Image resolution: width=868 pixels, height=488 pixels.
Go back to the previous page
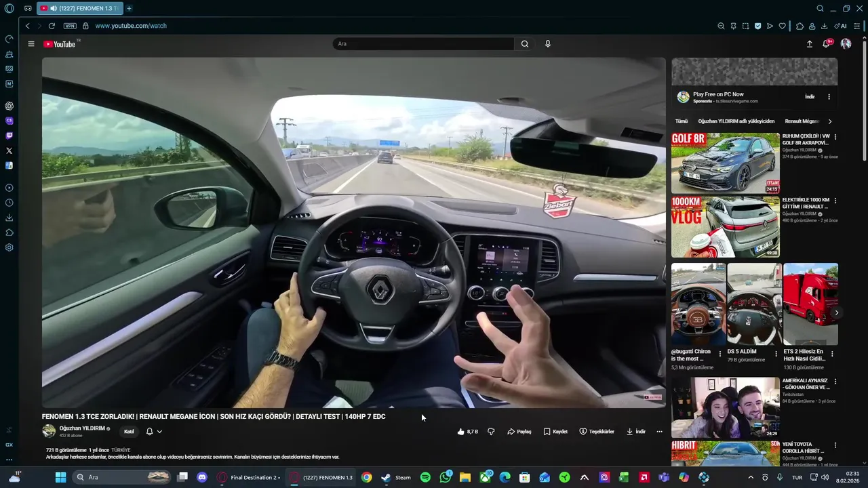(x=27, y=26)
